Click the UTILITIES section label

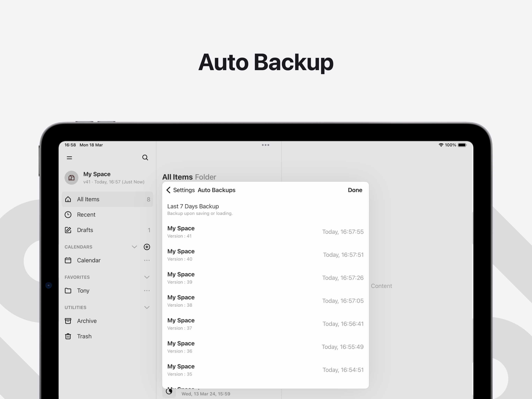(75, 308)
